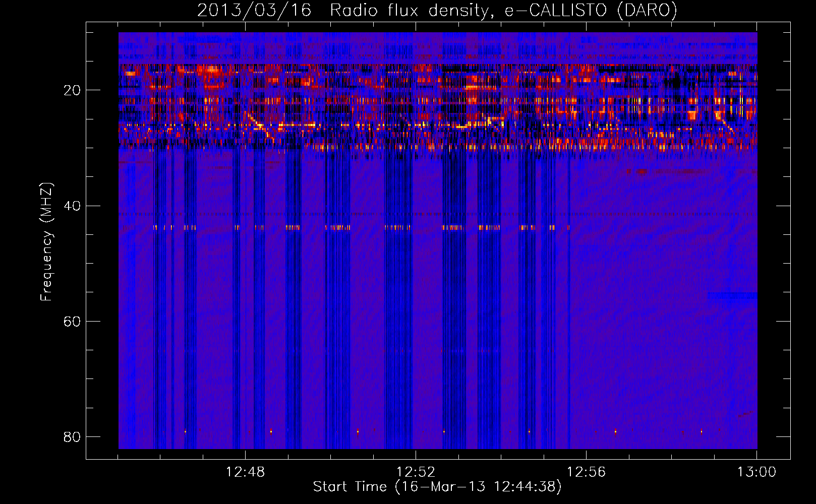Screen dimensions: 816x504
Task: Click the 20 frequency tick label
Action: pyautogui.click(x=72, y=90)
